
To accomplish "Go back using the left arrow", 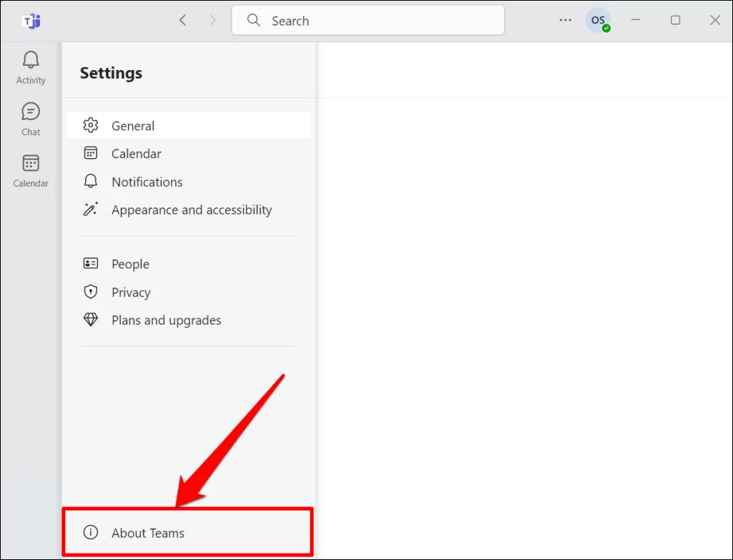I will [x=183, y=21].
